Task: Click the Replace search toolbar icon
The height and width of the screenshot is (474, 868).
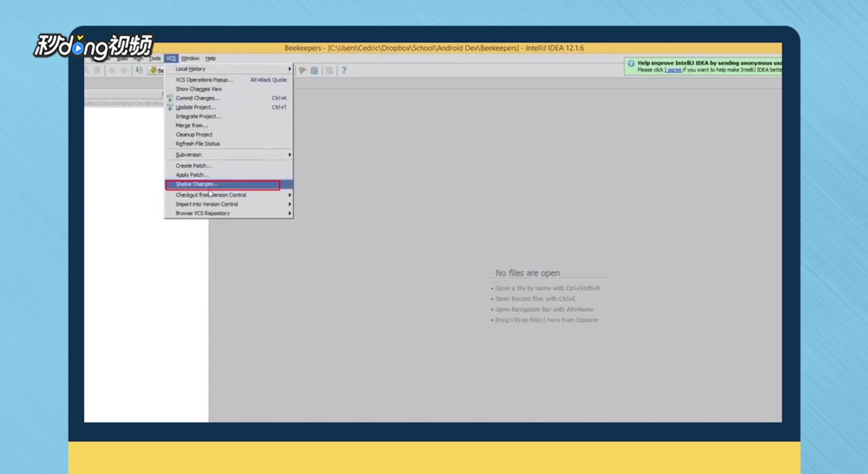Action: (x=97, y=70)
